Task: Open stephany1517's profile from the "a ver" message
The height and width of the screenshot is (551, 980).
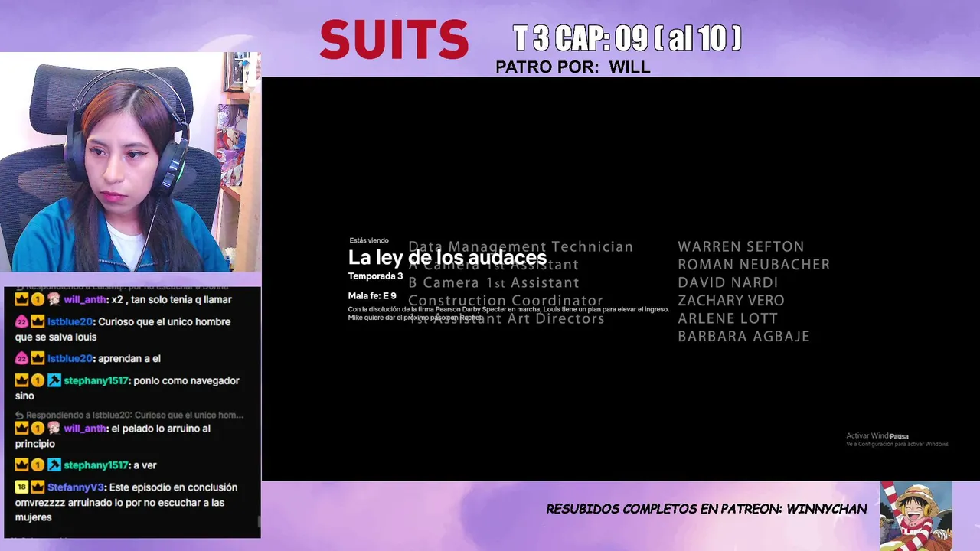Action: (x=96, y=465)
